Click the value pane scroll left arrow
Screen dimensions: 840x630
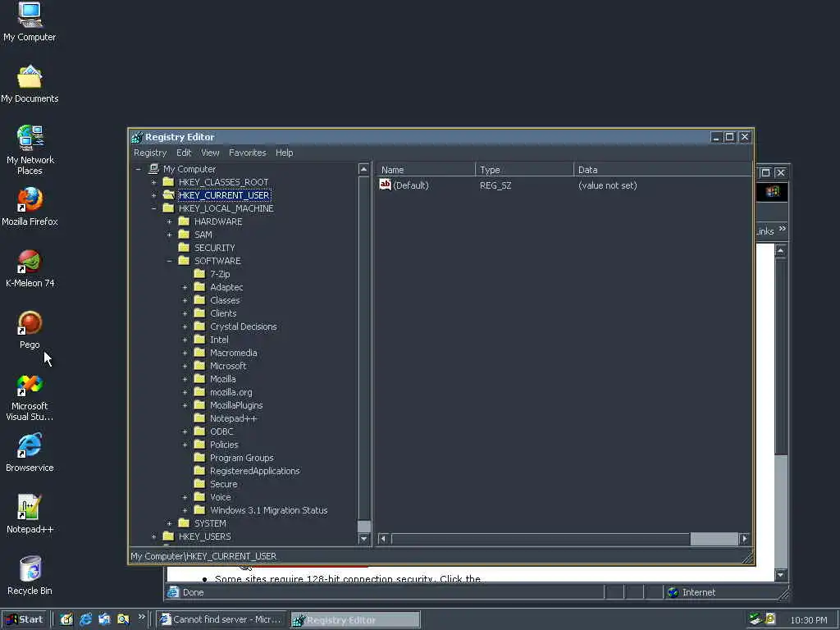click(x=383, y=538)
